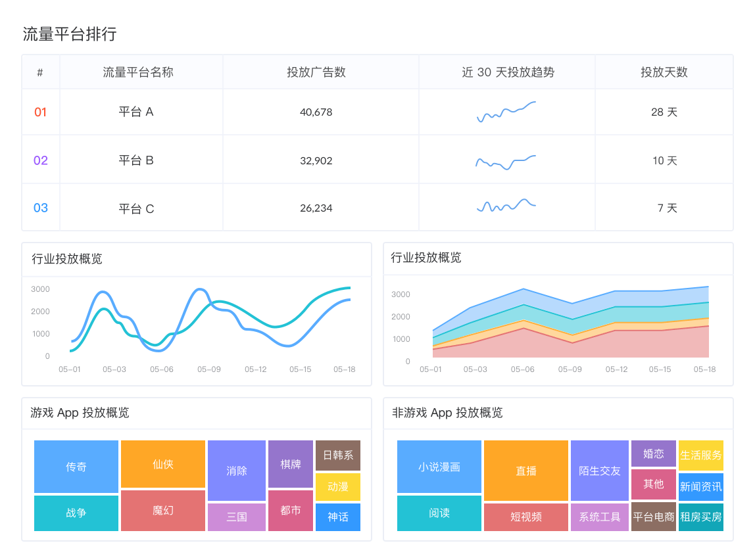Select the blue 神话 tile
Screen dimensions: 755x560
point(338,517)
